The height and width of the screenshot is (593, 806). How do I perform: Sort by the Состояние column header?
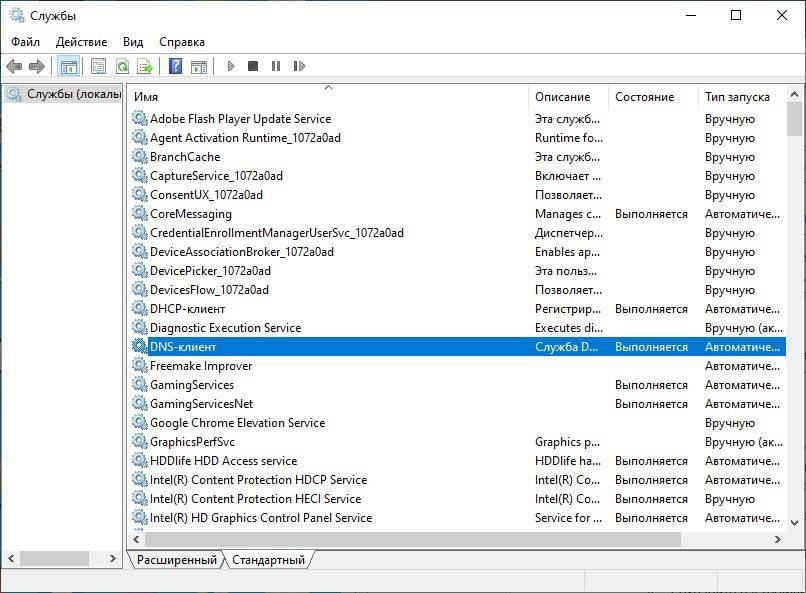tap(645, 97)
